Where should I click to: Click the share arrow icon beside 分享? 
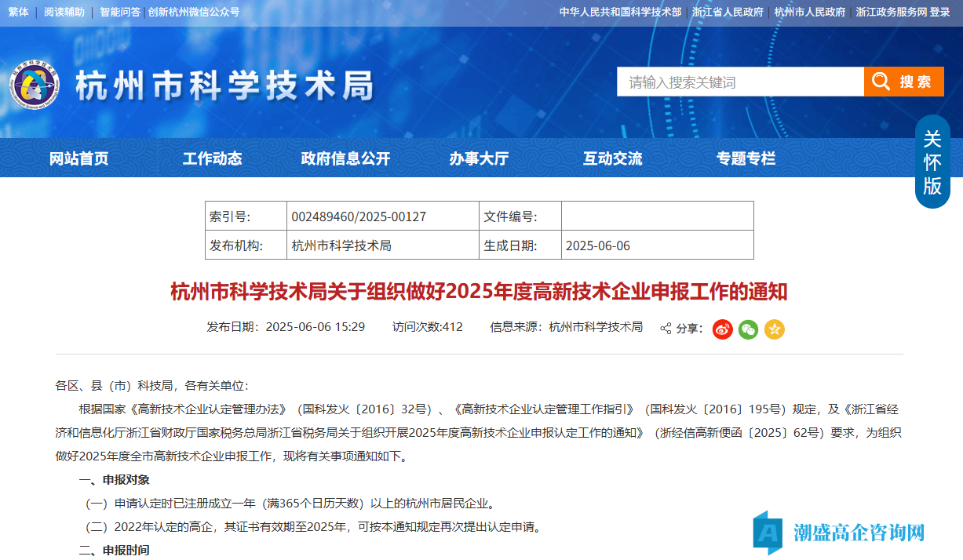tap(666, 329)
